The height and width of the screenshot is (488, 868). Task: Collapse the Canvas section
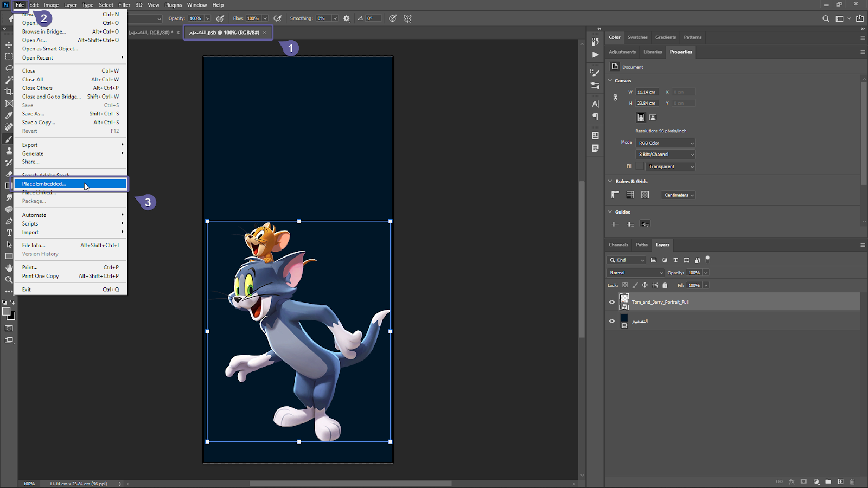coord(610,80)
